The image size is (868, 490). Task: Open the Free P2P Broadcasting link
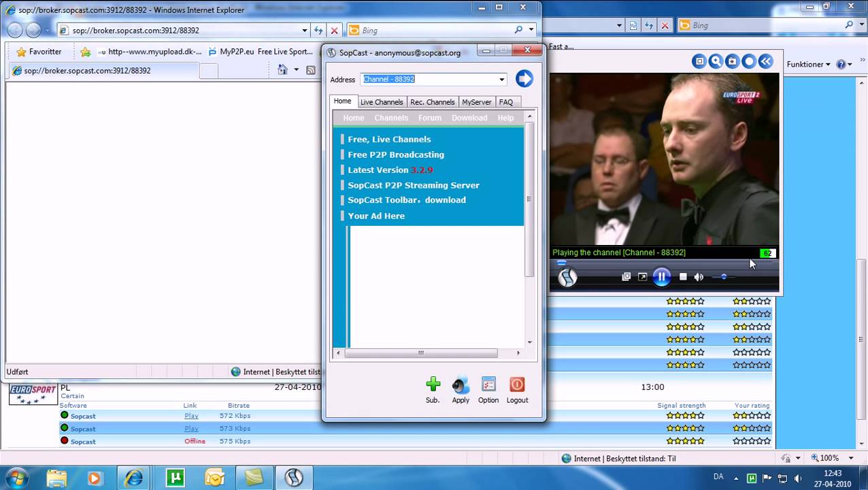click(396, 154)
